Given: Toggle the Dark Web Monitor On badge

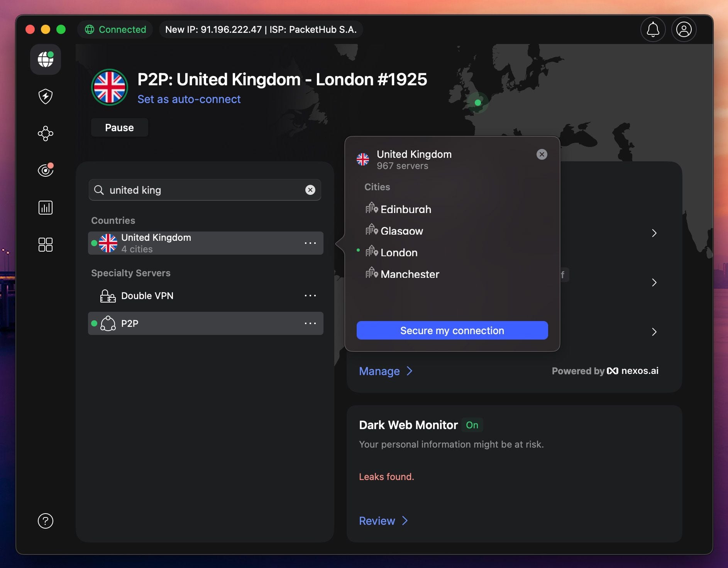Looking at the screenshot, I should tap(472, 425).
